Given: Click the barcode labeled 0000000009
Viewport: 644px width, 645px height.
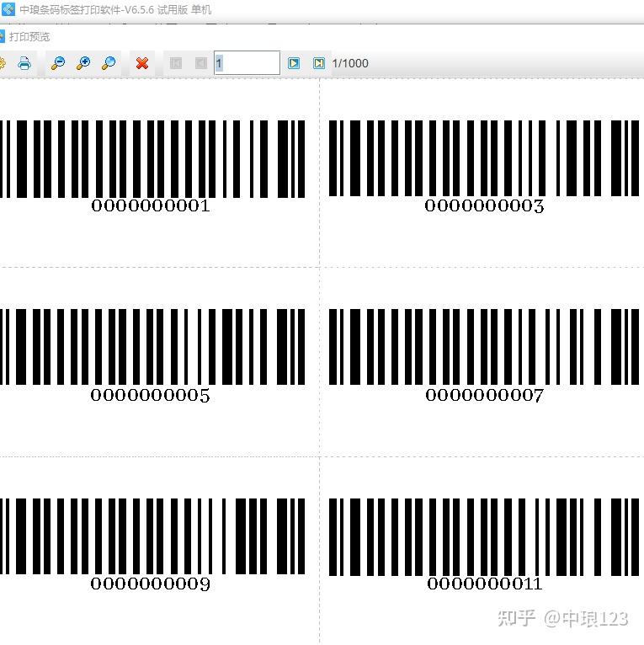Looking at the screenshot, I should coord(152,536).
